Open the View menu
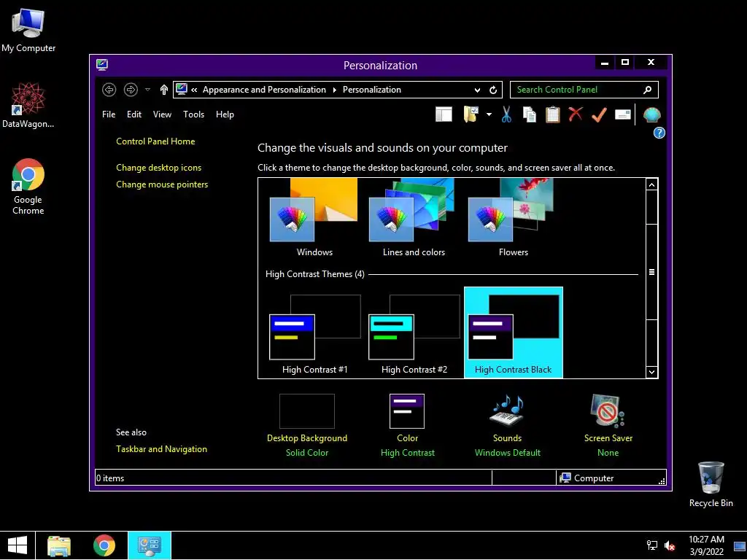This screenshot has width=747, height=560. [162, 114]
